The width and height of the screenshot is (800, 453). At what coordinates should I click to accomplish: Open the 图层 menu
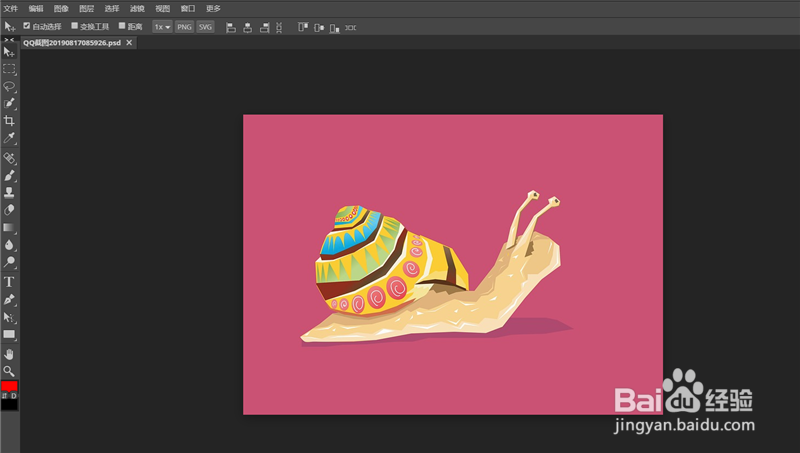pyautogui.click(x=87, y=8)
